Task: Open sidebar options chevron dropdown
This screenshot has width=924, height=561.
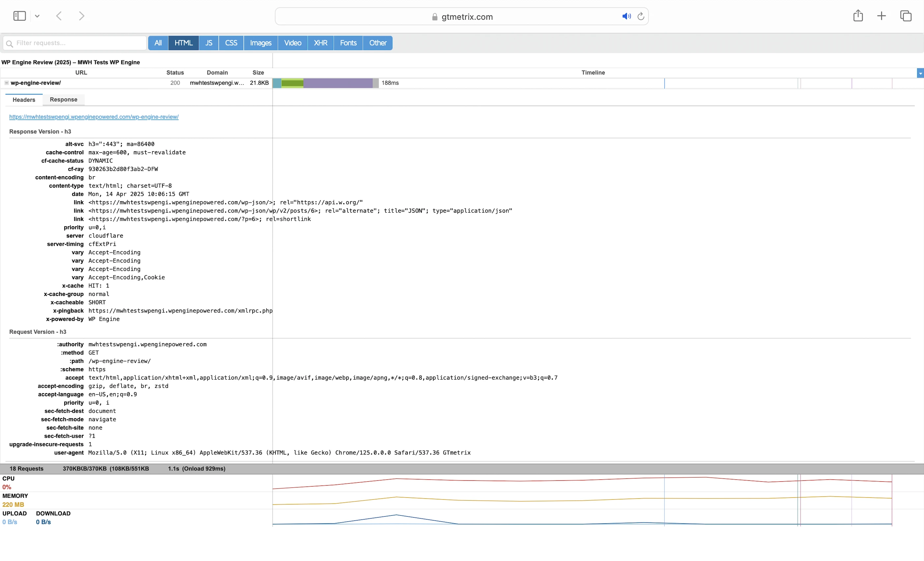Action: (37, 16)
